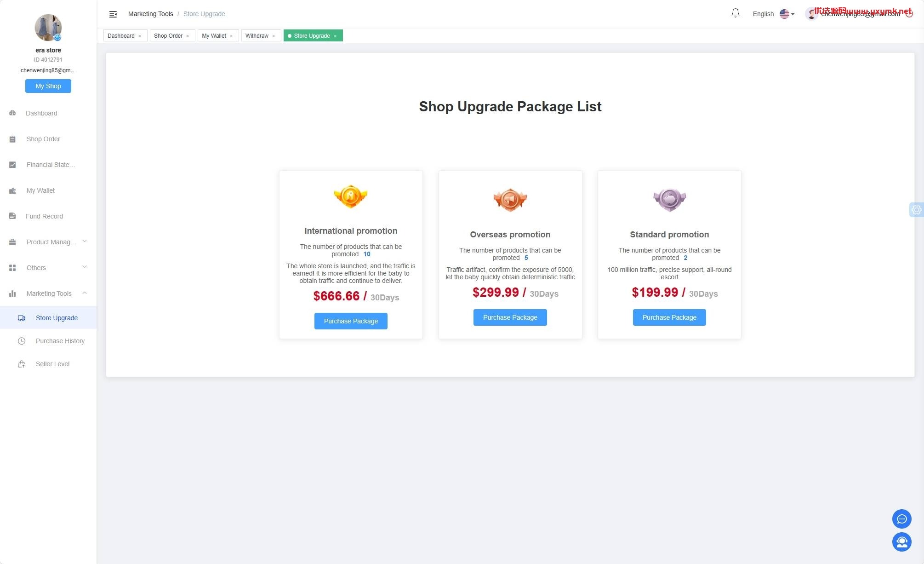Viewport: 924px width, 564px height.
Task: Close the Withdraw tab
Action: click(274, 36)
